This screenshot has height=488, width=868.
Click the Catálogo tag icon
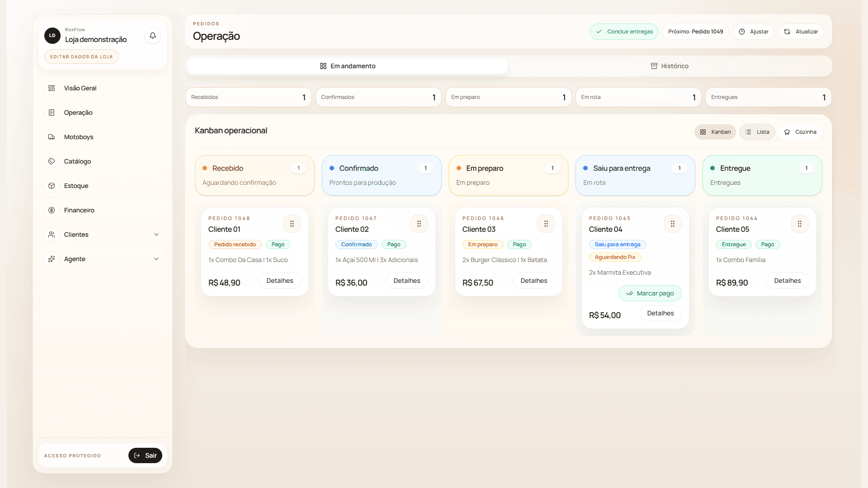52,161
